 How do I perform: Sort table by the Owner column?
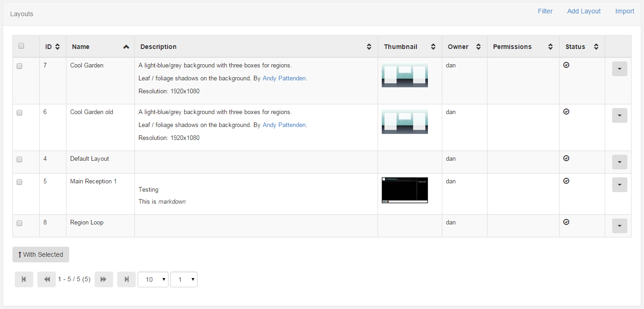click(x=478, y=47)
